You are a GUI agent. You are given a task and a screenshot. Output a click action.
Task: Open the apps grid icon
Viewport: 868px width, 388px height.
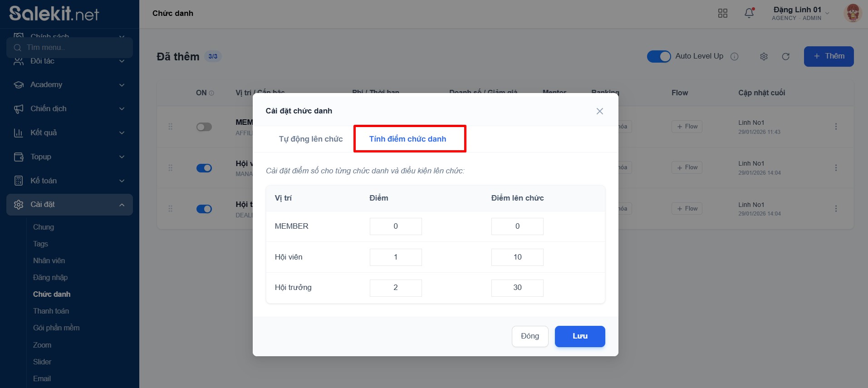click(723, 13)
